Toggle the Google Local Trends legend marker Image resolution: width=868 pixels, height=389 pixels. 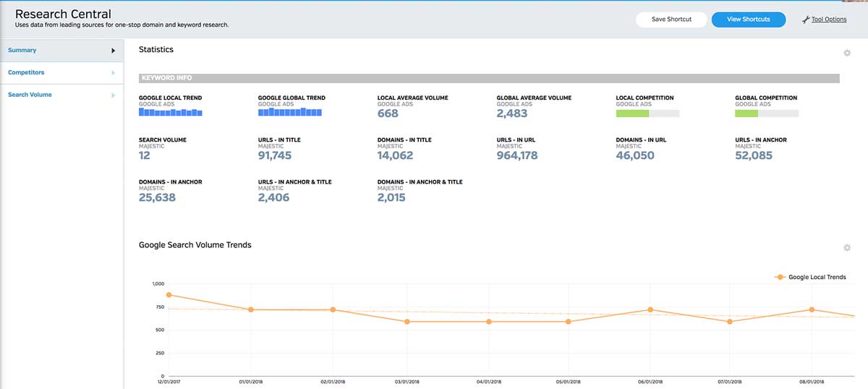coord(780,277)
